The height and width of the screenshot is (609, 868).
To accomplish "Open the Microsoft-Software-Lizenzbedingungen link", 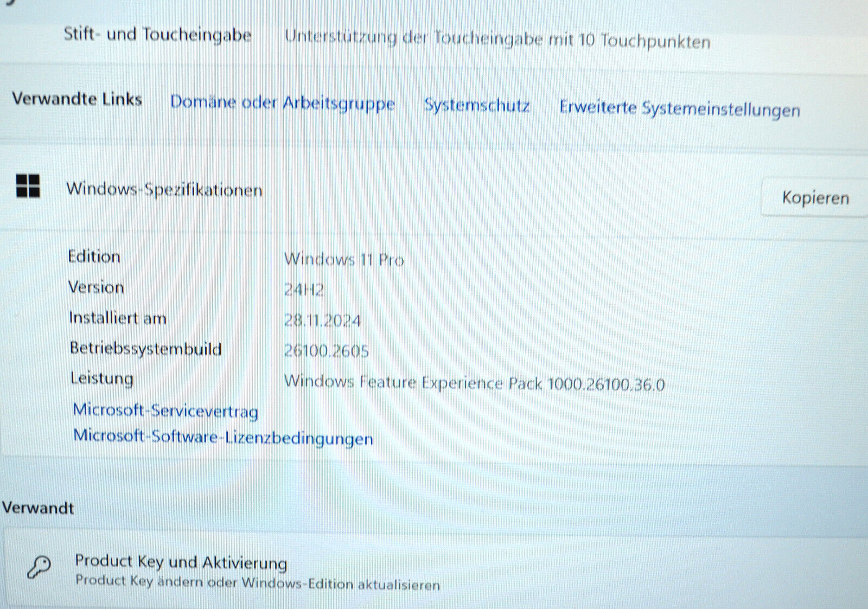I will pos(223,437).
